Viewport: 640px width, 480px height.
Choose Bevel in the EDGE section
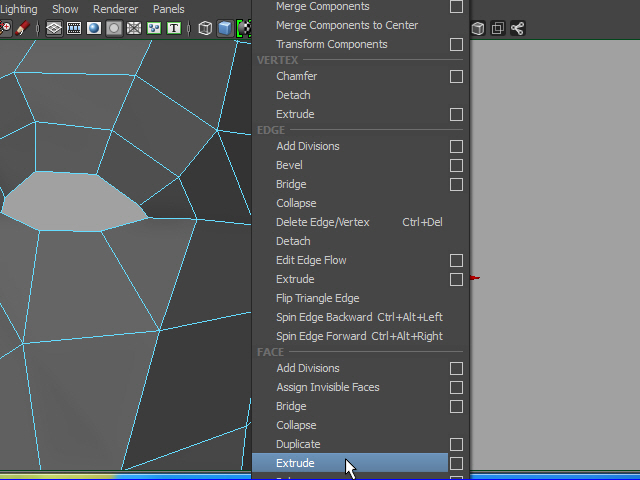point(349,165)
